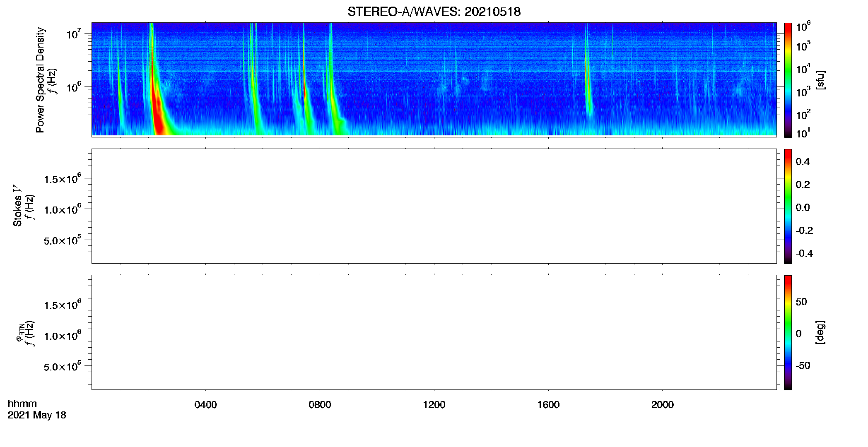Select the -0.2 value on the Stokes V colorbar

click(804, 231)
